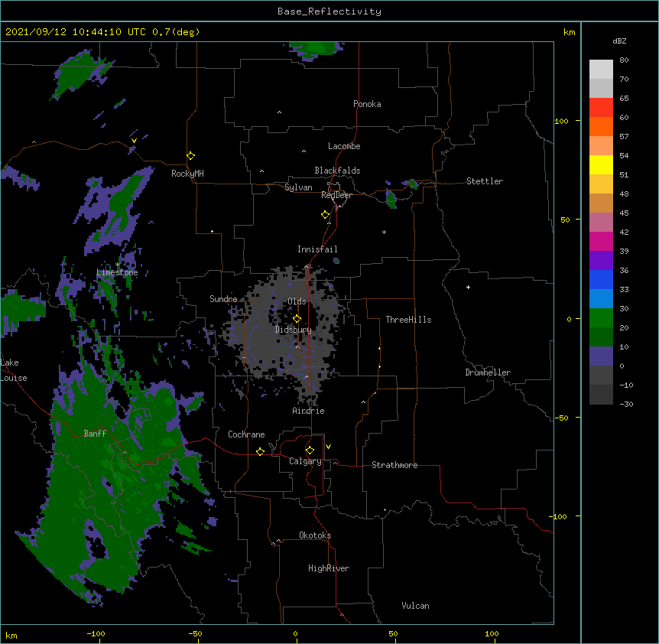Click the yellow diamond marker beside RockyMH
Screen dimensions: 659x644
coord(190,156)
